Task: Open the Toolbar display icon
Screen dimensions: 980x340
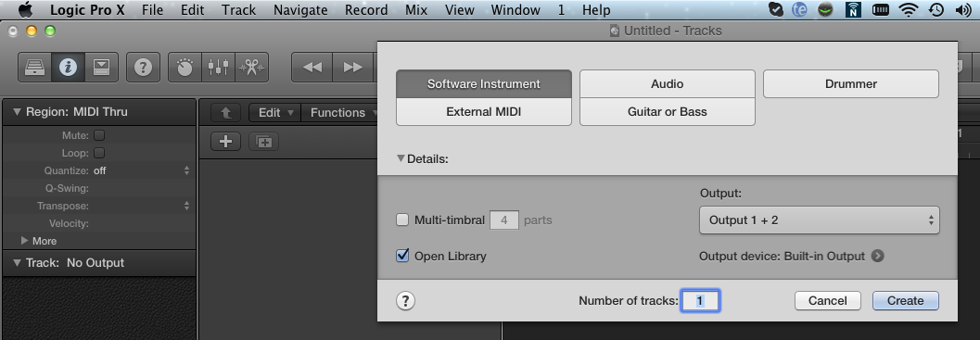Action: click(x=101, y=67)
